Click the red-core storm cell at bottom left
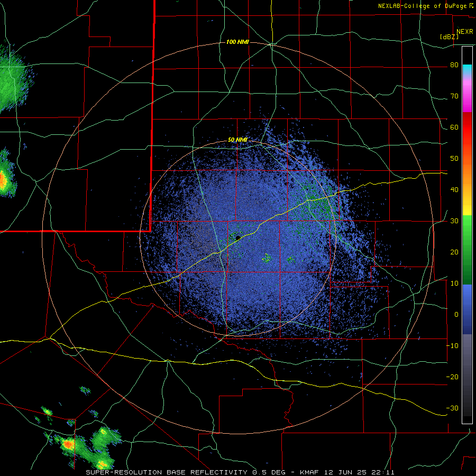Screen dimensions: 476x476 [69, 445]
